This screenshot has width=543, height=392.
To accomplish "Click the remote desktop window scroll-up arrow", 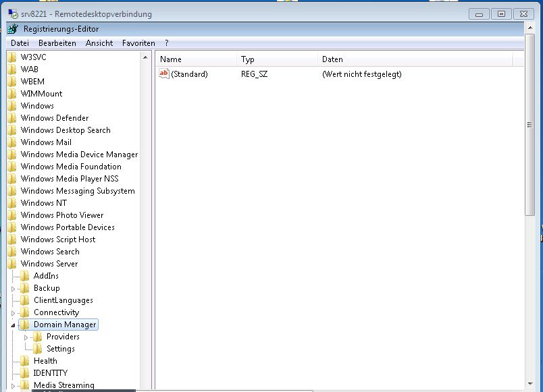I will click(x=530, y=28).
